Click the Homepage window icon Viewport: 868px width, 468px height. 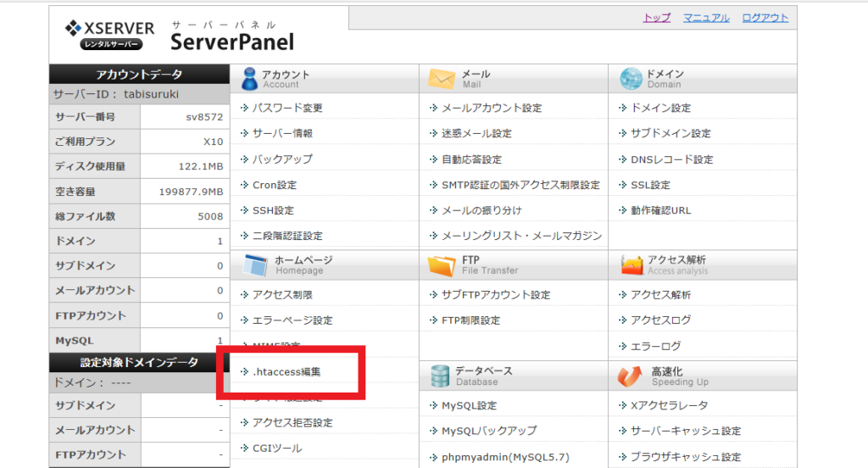[x=255, y=265]
